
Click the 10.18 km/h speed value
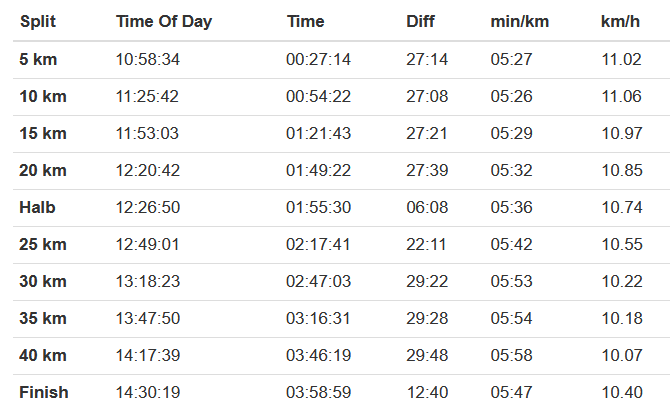pyautogui.click(x=621, y=319)
